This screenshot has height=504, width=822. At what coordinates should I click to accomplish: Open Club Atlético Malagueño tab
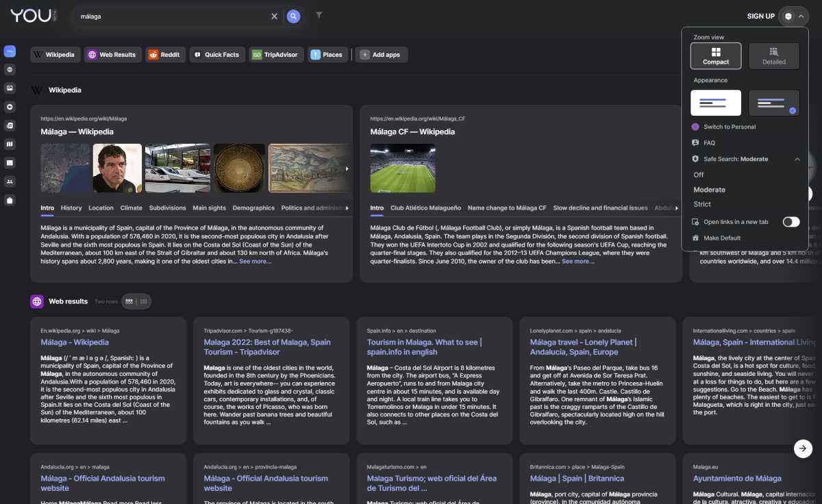pos(426,208)
